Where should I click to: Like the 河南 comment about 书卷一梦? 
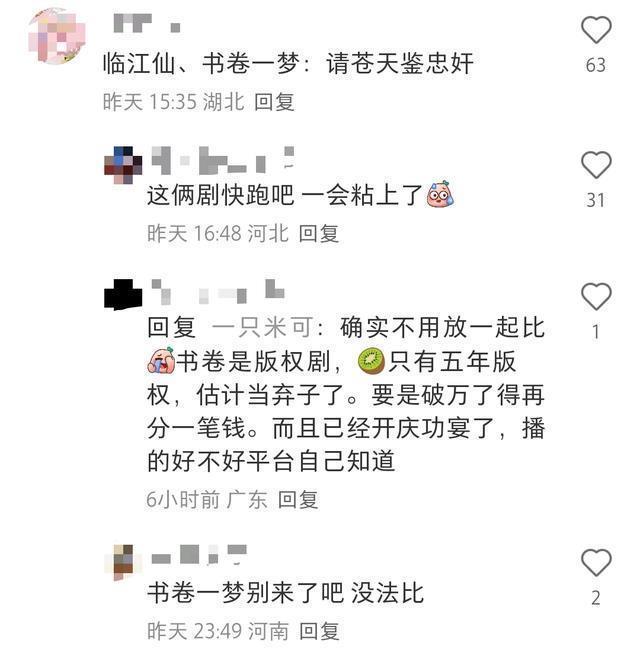click(x=596, y=562)
